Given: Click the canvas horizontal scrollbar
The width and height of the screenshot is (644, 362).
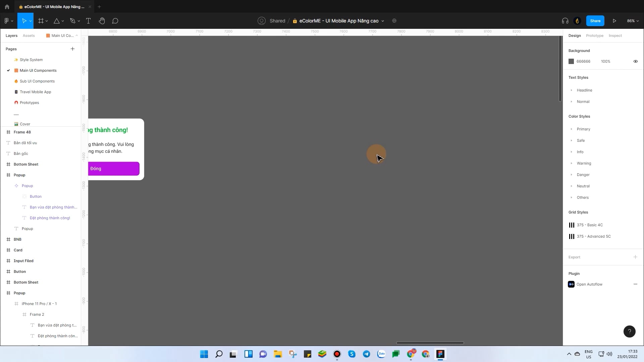Looking at the screenshot, I should (x=430, y=343).
